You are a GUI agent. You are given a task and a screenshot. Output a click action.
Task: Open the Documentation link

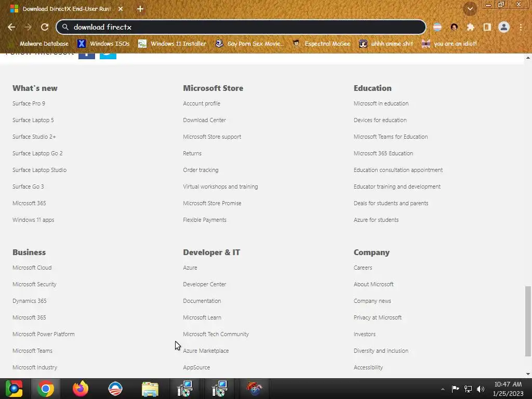pyautogui.click(x=202, y=301)
